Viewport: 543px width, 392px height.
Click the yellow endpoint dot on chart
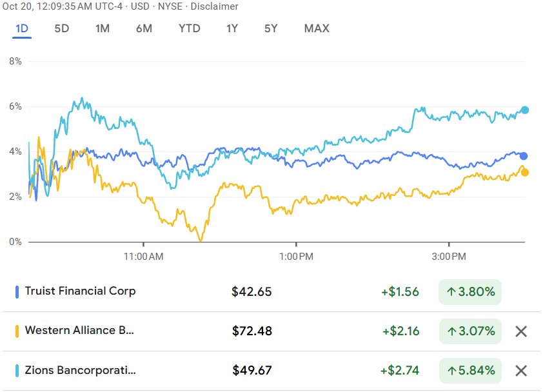click(525, 172)
